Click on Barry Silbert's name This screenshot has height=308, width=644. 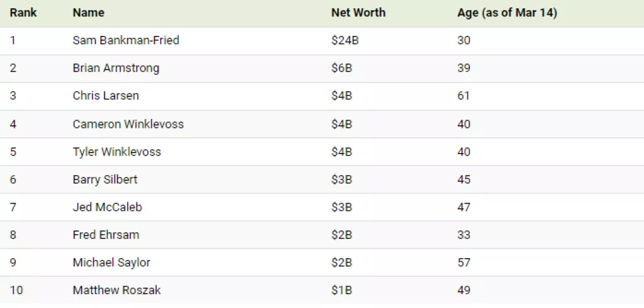tap(105, 180)
